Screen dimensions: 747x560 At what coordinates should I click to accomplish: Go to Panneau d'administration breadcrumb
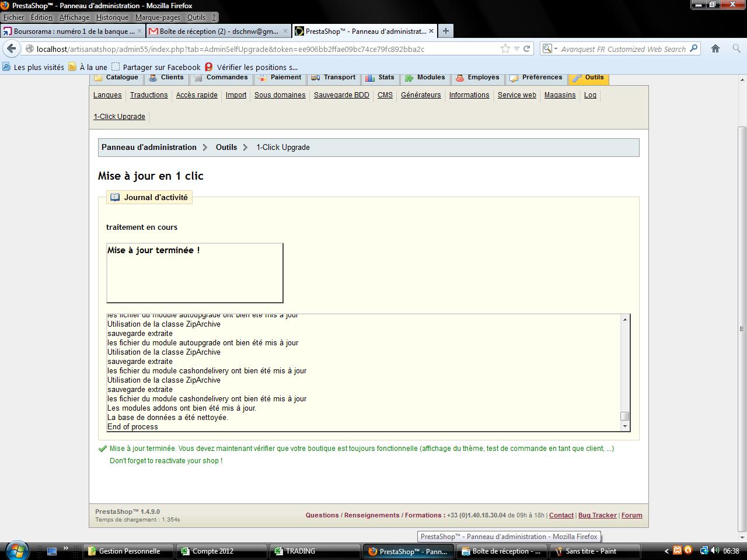pos(149,148)
